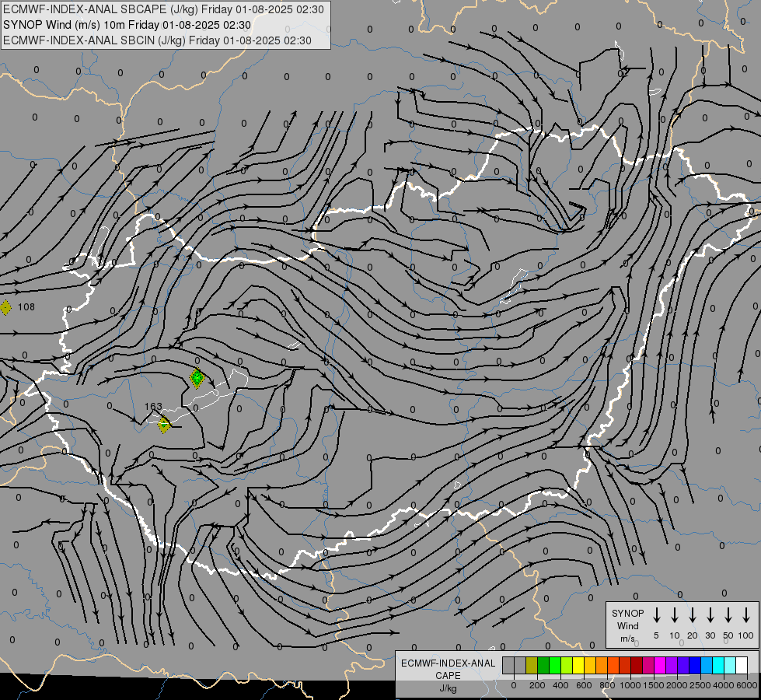Viewport: 761px width, 700px height.
Task: Click the diamond marker below the 163 label
Action: (x=164, y=425)
